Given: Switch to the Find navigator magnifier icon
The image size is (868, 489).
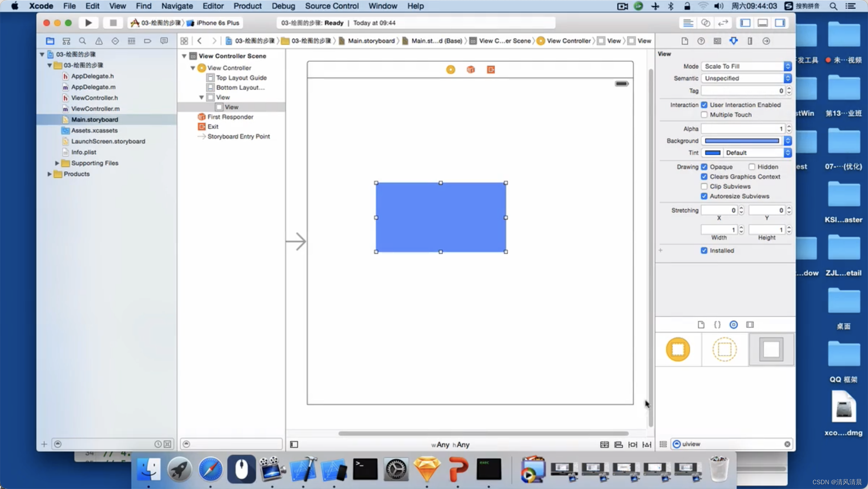Looking at the screenshot, I should point(82,41).
